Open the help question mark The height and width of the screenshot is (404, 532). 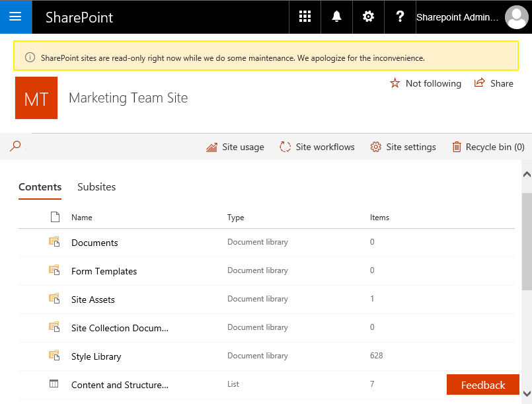point(400,17)
